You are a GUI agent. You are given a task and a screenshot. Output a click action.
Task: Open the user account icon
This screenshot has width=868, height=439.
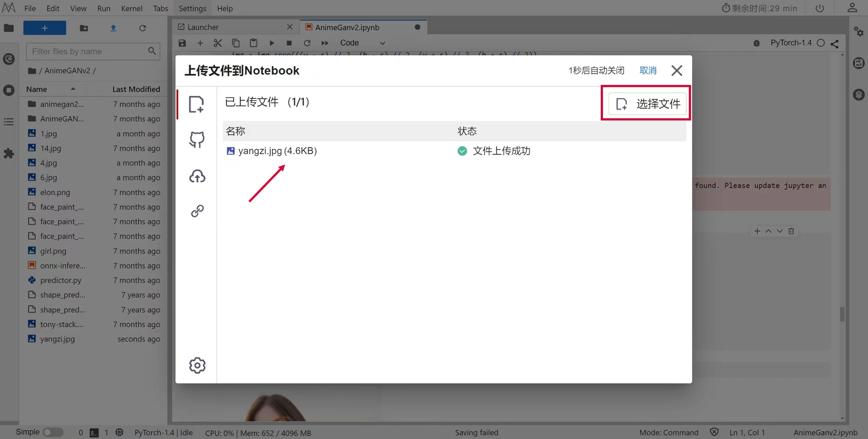click(x=852, y=8)
